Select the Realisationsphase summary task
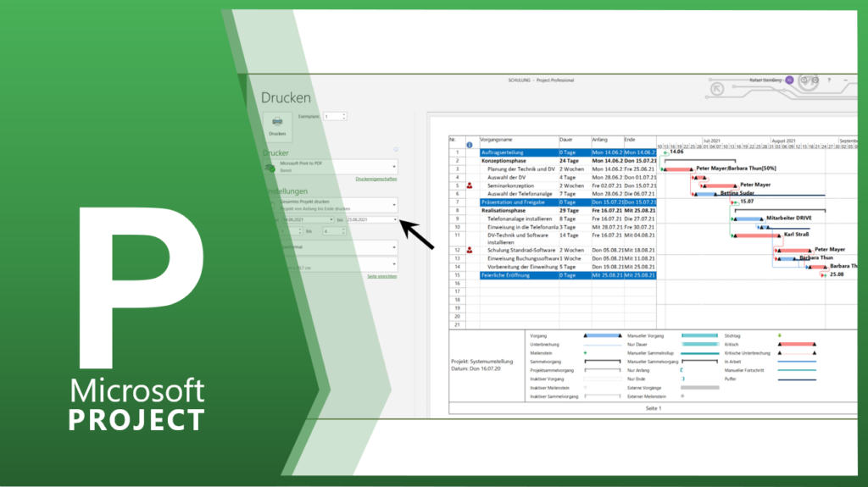 [x=504, y=211]
